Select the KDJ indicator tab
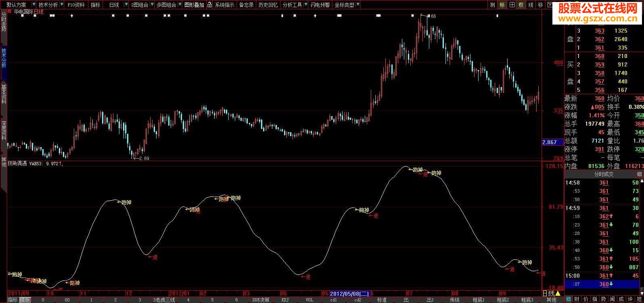 (x=285, y=300)
